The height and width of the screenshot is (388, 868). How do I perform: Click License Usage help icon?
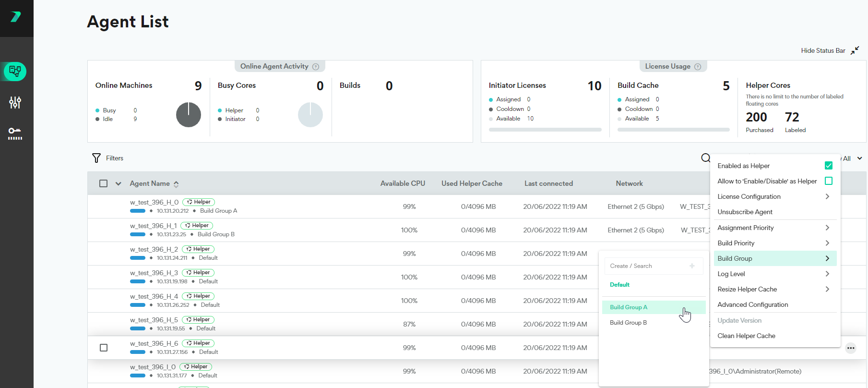tap(698, 67)
